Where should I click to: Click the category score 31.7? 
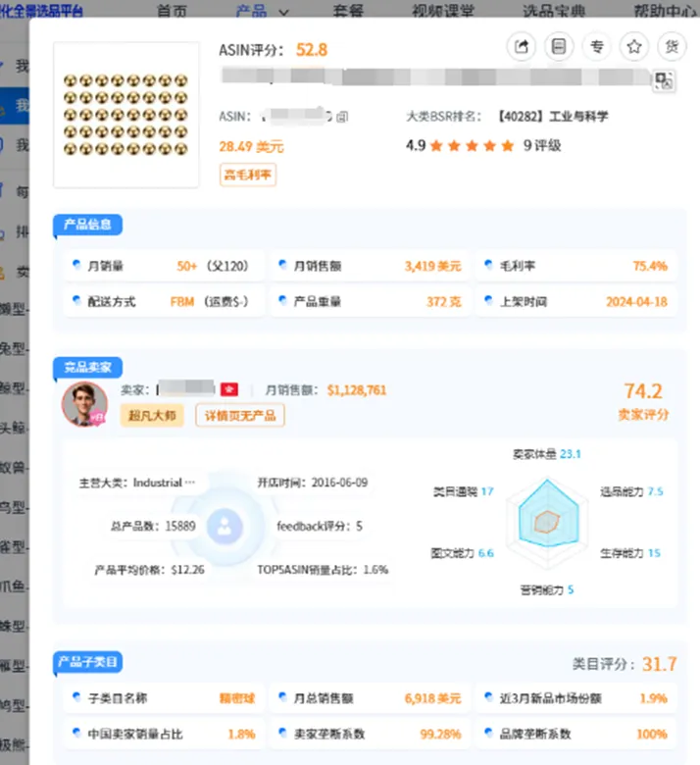[x=659, y=664]
